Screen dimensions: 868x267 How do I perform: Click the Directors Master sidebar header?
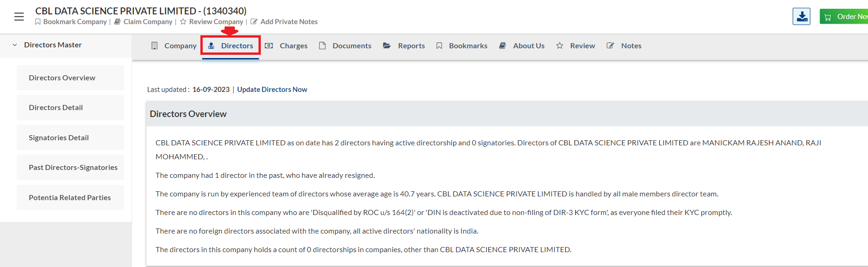[x=66, y=45]
